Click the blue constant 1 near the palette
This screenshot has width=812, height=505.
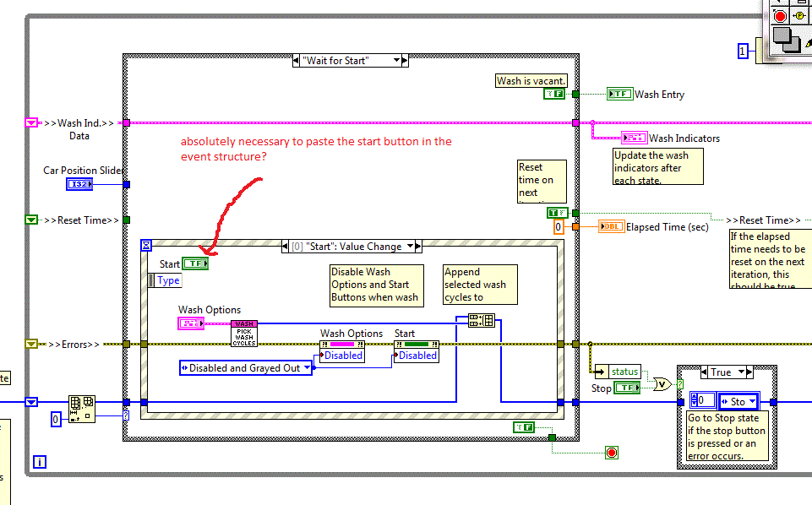pyautogui.click(x=743, y=51)
